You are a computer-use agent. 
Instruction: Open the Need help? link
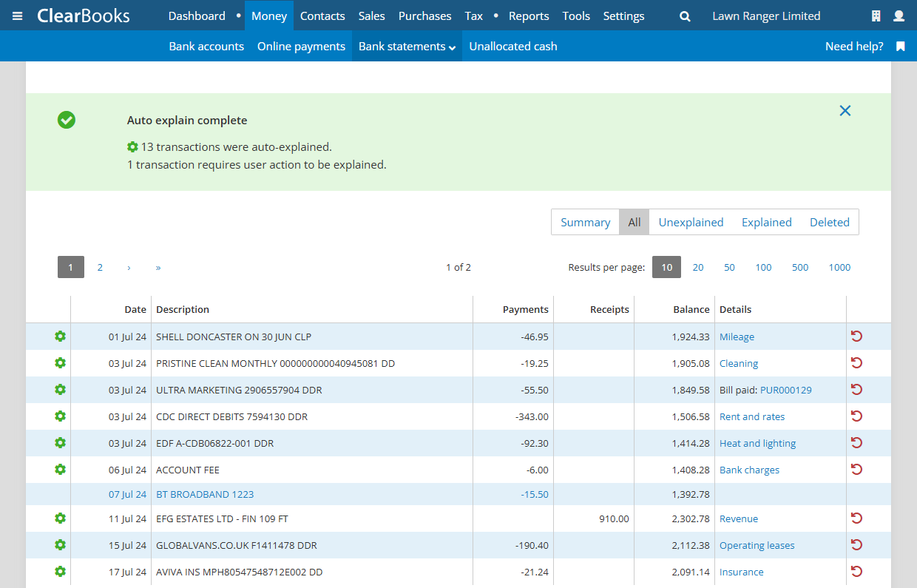pos(854,47)
